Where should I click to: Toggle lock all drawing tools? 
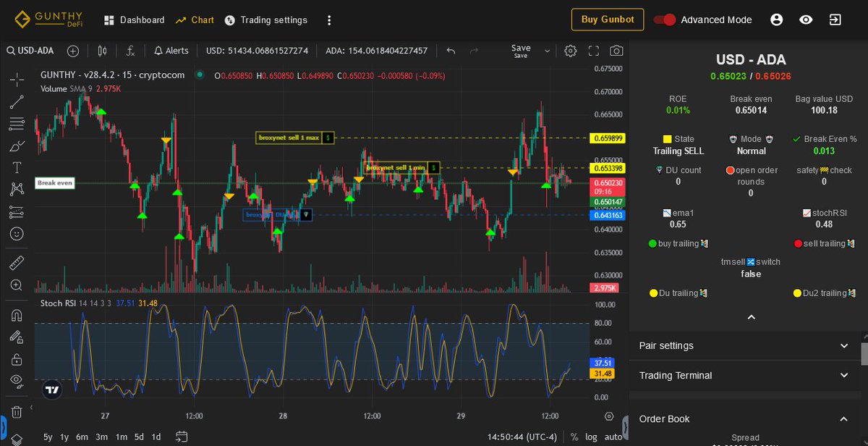click(17, 359)
